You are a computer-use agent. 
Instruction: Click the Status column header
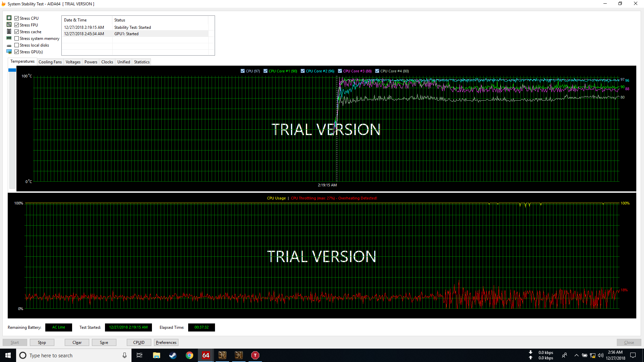pyautogui.click(x=160, y=20)
